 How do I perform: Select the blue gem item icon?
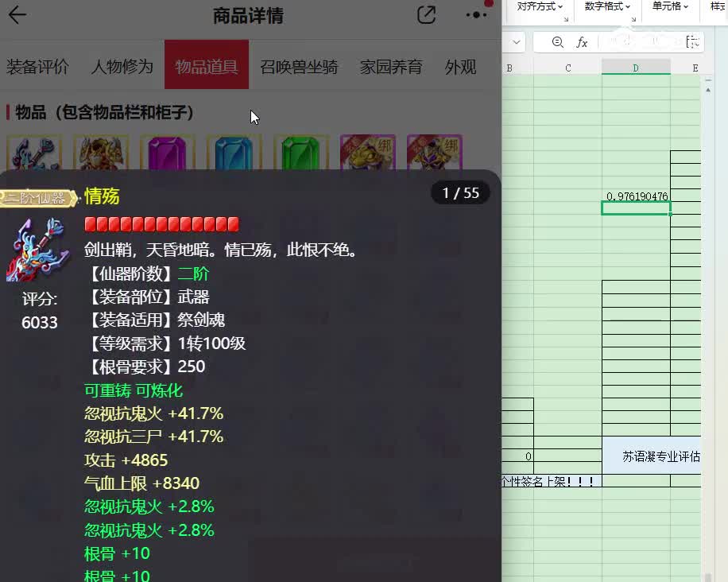pos(234,153)
